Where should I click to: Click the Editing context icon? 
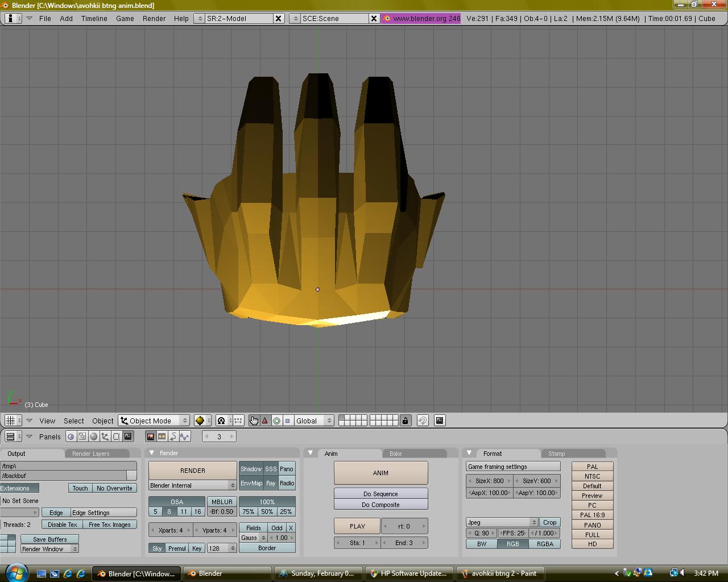click(x=117, y=436)
